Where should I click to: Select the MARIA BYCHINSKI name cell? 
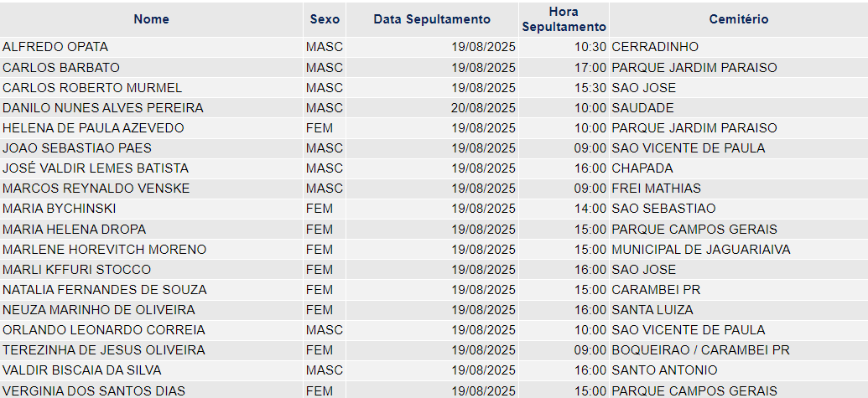(x=60, y=209)
